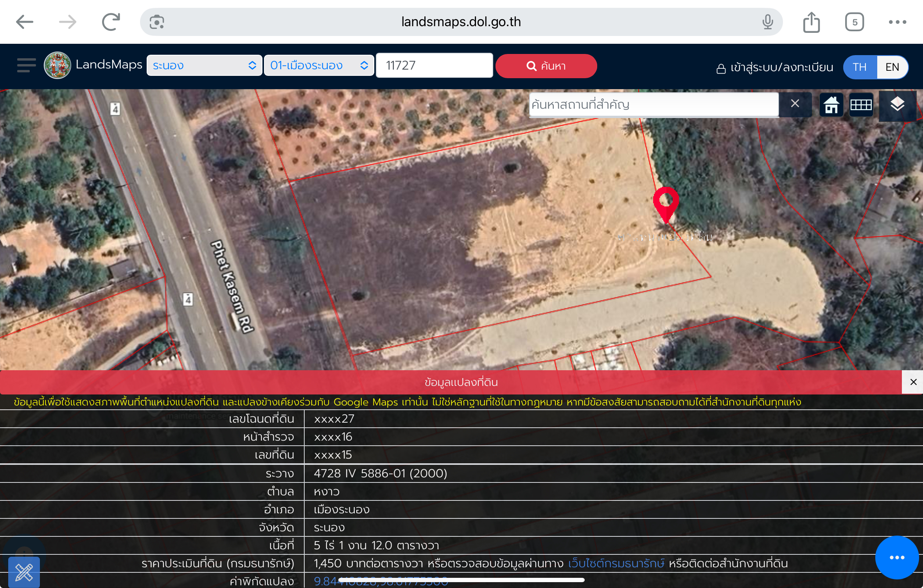Open the map layers icon
Viewport: 923px width, 588px height.
pos(897,104)
